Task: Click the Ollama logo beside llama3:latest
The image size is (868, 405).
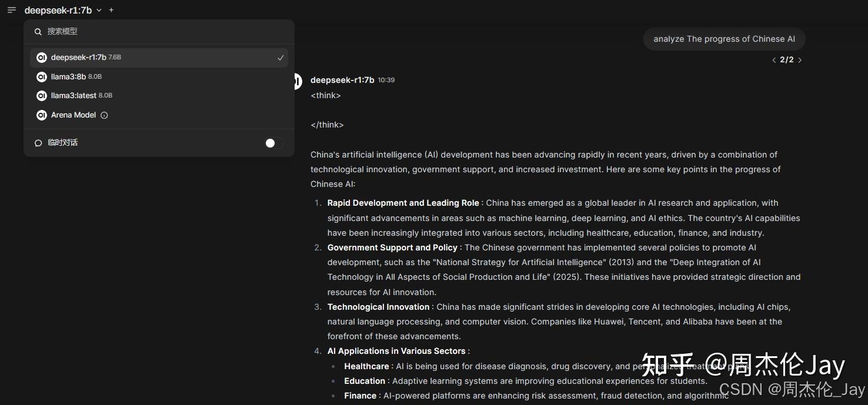Action: [x=41, y=95]
